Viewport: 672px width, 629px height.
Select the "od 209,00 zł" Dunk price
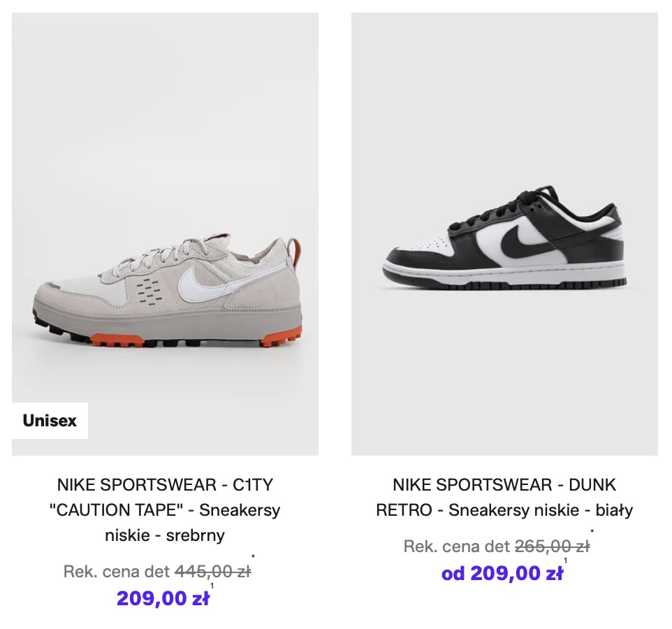[502, 574]
